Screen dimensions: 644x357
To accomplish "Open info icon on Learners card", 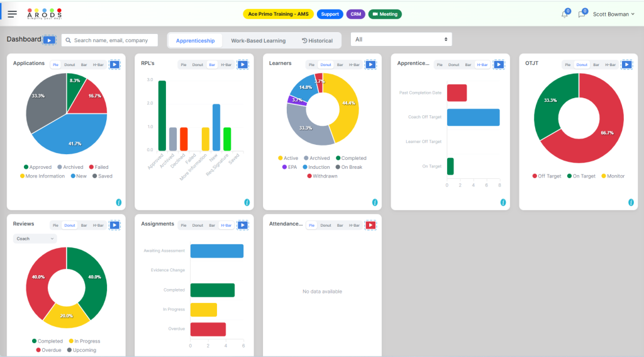I will pyautogui.click(x=375, y=202).
